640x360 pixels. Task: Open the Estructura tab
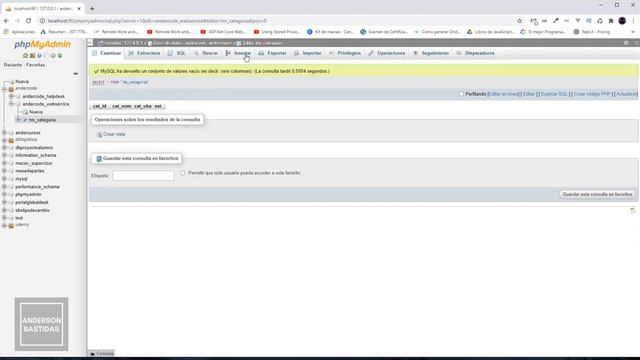[144, 53]
